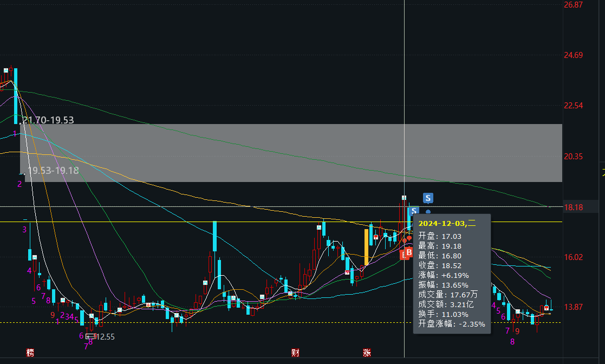The height and width of the screenshot is (364, 605).
Task: Click the 12.55 low price label
Action: 106,336
